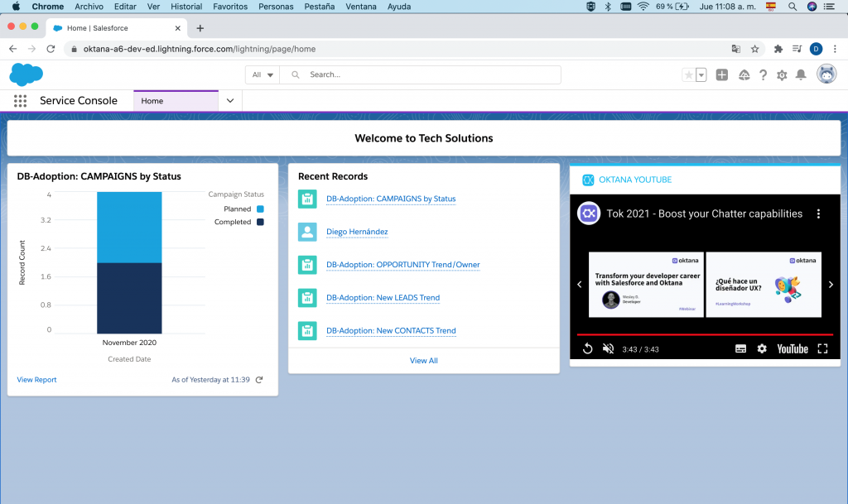Expand the favorites list dropdown arrow

[x=701, y=75]
